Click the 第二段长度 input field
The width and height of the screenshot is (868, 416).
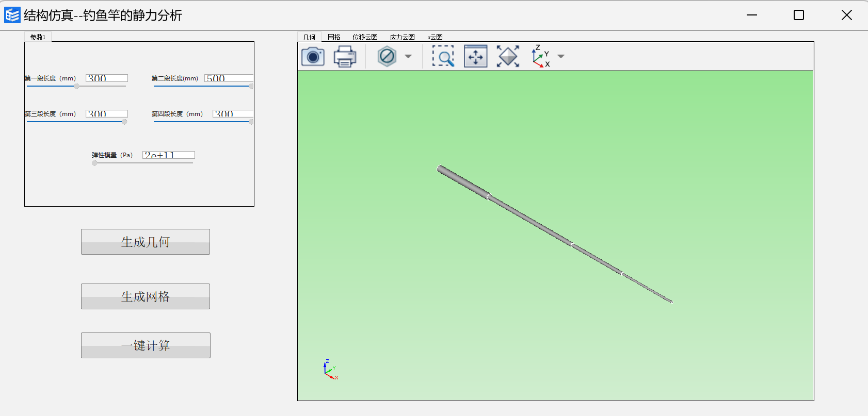tap(229, 78)
